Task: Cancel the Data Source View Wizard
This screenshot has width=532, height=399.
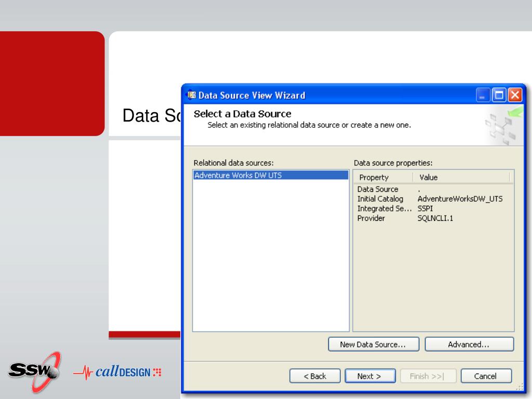Action: pos(486,376)
